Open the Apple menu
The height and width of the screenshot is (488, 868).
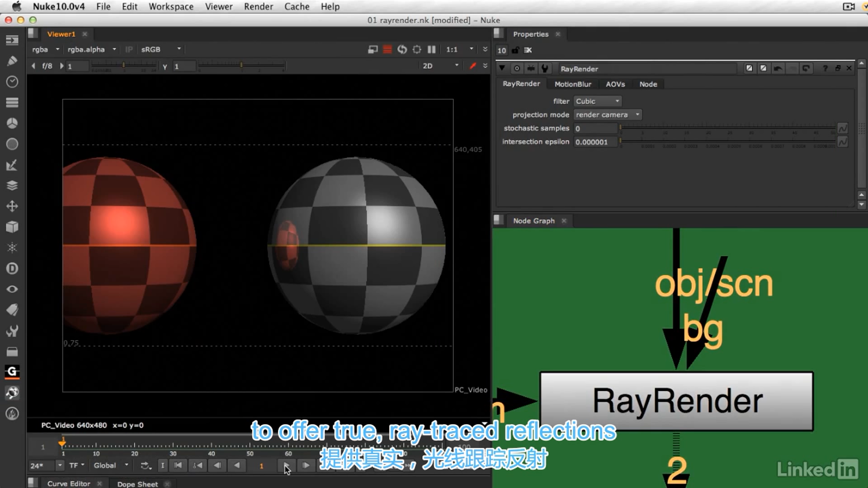click(x=16, y=7)
